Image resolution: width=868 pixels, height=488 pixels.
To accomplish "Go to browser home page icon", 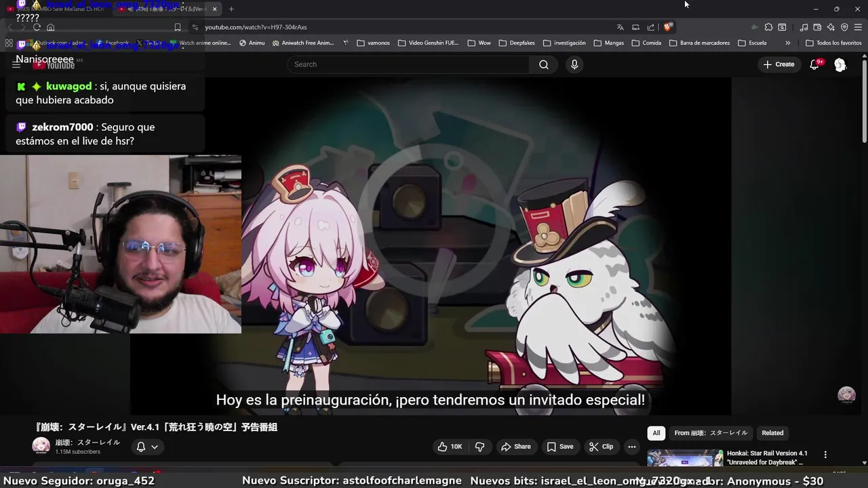I will [50, 27].
